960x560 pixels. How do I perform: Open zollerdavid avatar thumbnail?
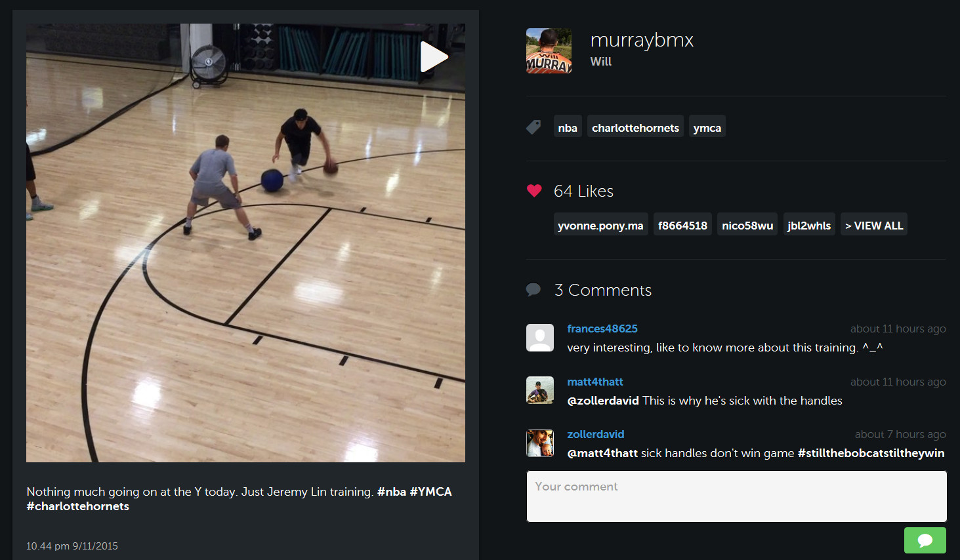coord(540,443)
